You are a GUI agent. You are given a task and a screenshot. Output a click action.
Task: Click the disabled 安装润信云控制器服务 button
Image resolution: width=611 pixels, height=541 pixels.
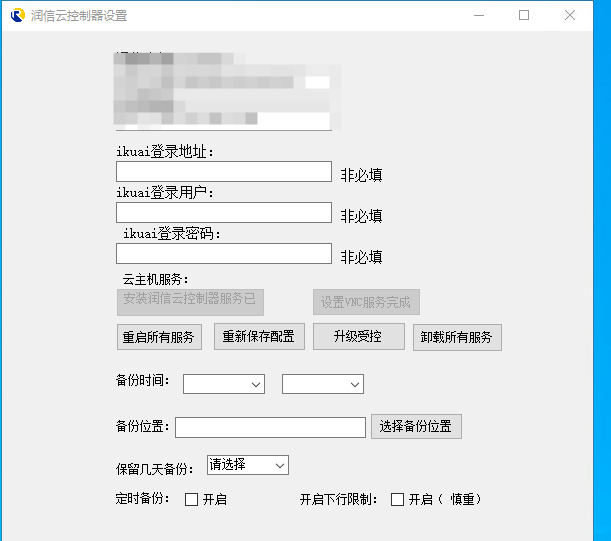point(190,302)
